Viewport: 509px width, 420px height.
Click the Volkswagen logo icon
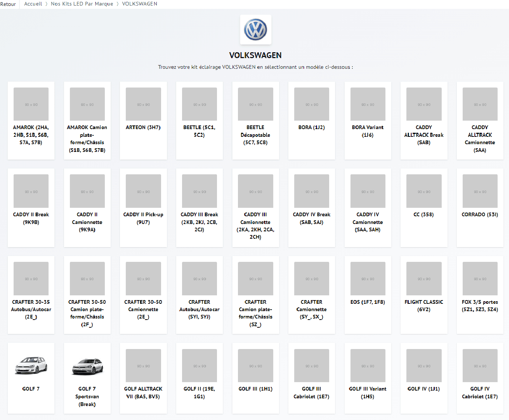pos(256,30)
